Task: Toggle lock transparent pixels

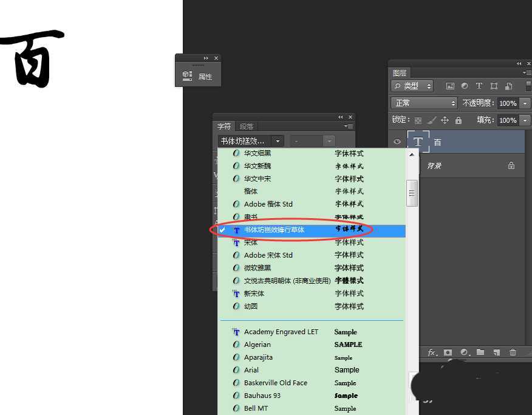Action: tap(418, 120)
